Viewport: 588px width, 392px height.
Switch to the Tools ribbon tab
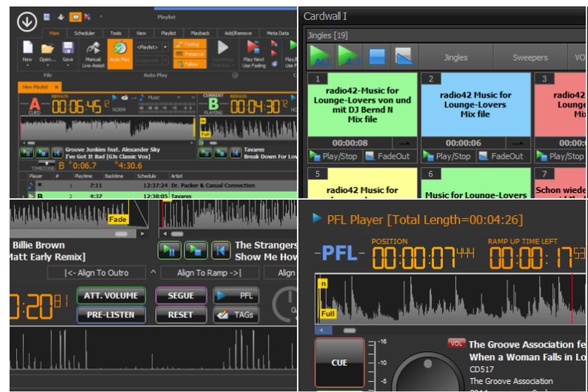tap(115, 33)
